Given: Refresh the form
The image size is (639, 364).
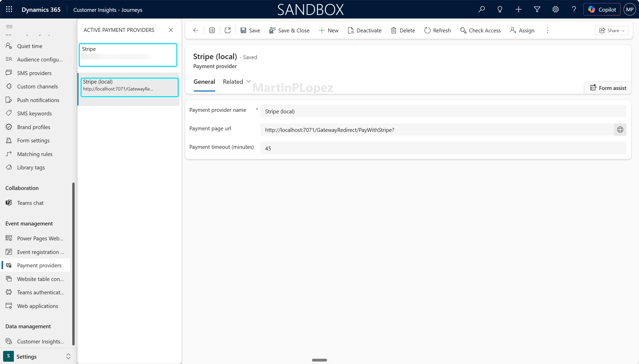Looking at the screenshot, I should tap(438, 30).
